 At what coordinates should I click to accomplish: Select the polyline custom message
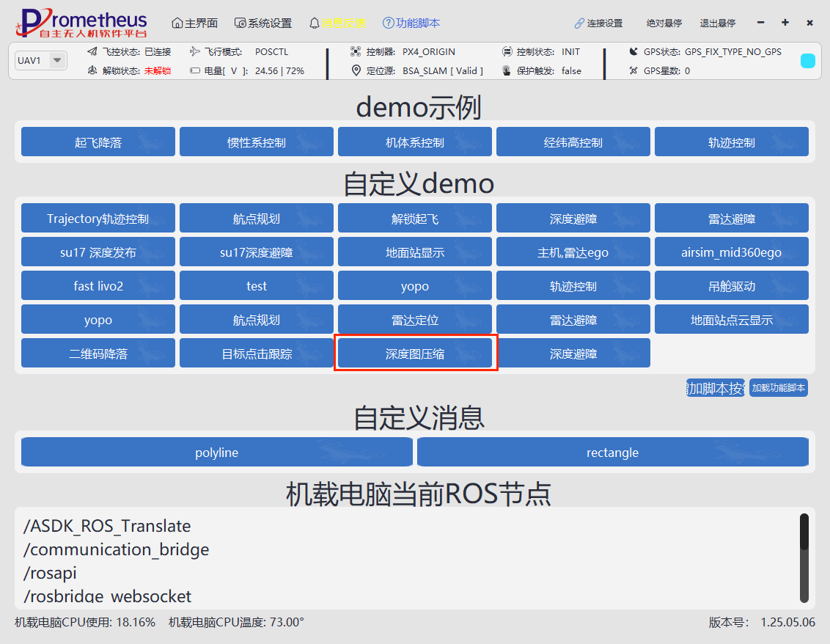coord(217,453)
